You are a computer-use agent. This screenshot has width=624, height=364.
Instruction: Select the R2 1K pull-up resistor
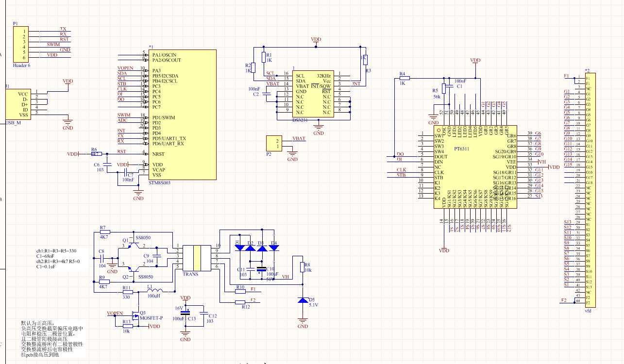pos(253,67)
